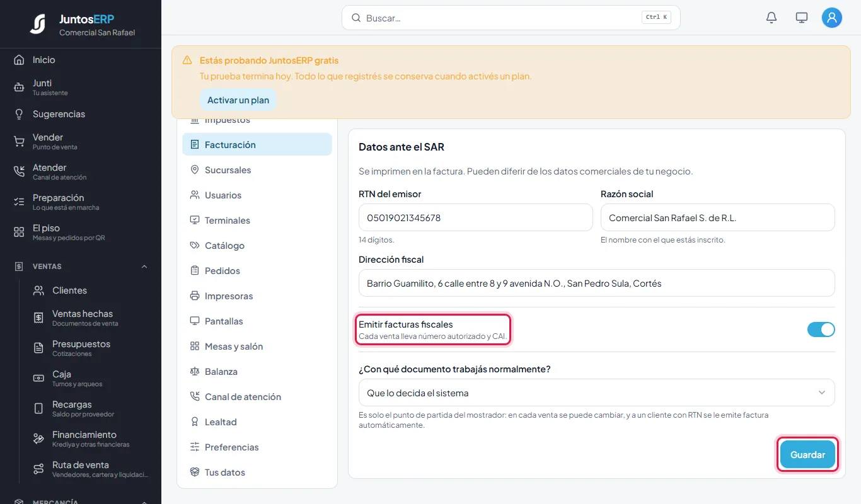Turn off Emitir facturas fiscales switch
The height and width of the screenshot is (504, 861).
[x=821, y=329]
